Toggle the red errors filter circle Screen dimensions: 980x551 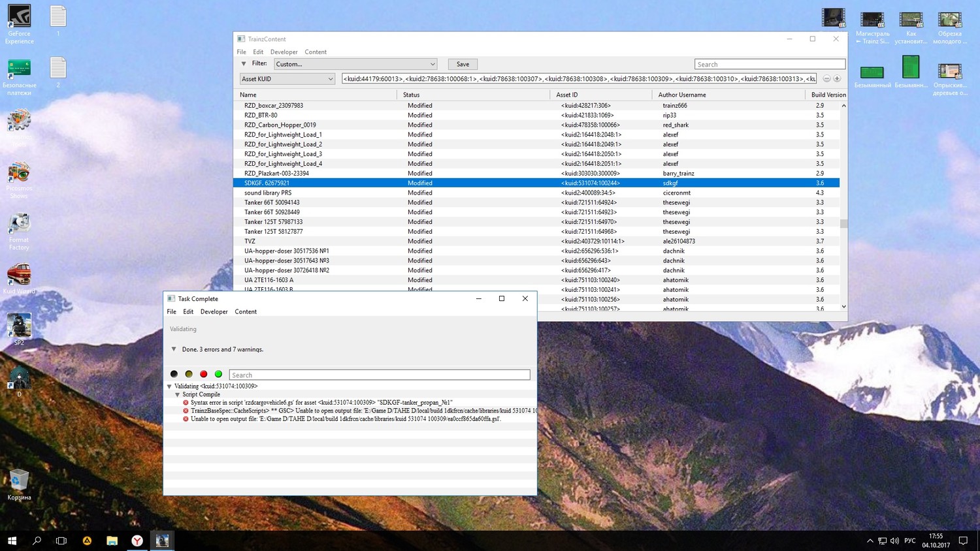[x=204, y=374]
